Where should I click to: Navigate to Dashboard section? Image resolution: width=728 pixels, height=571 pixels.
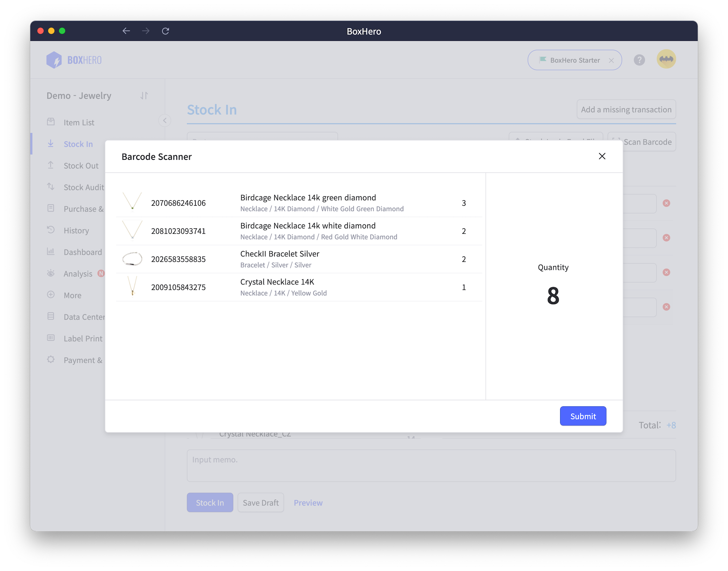tap(83, 252)
